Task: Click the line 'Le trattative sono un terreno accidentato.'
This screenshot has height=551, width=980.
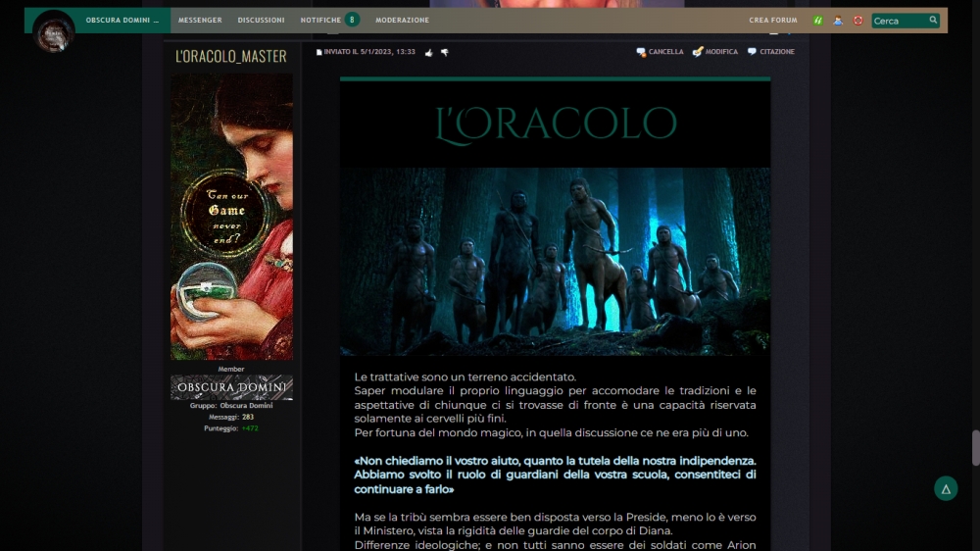Action: tap(465, 377)
